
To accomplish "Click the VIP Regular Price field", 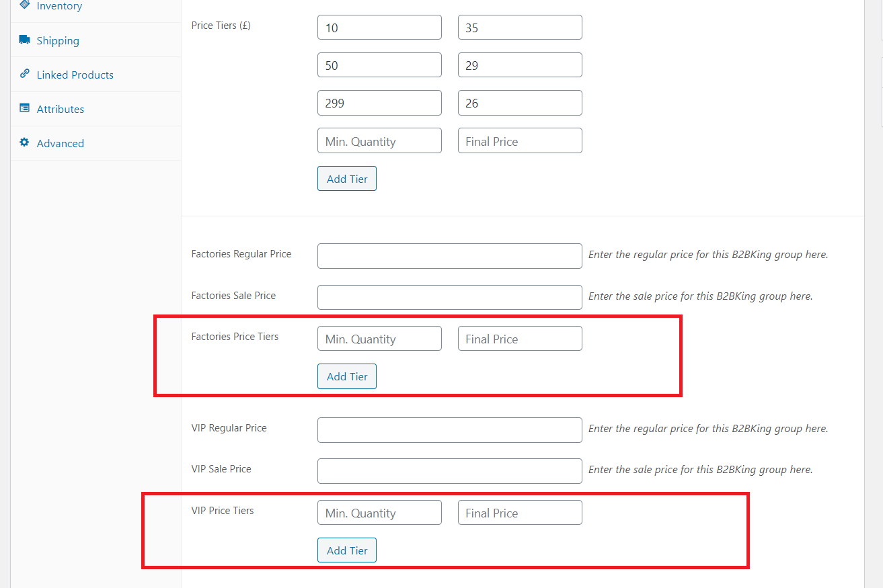I will (x=450, y=430).
